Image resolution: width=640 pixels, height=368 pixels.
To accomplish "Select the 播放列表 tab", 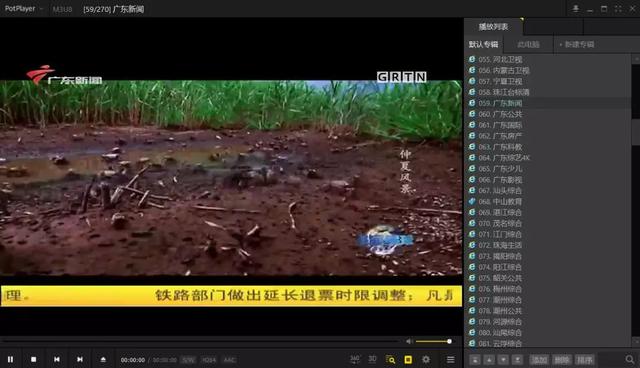I will (x=493, y=27).
